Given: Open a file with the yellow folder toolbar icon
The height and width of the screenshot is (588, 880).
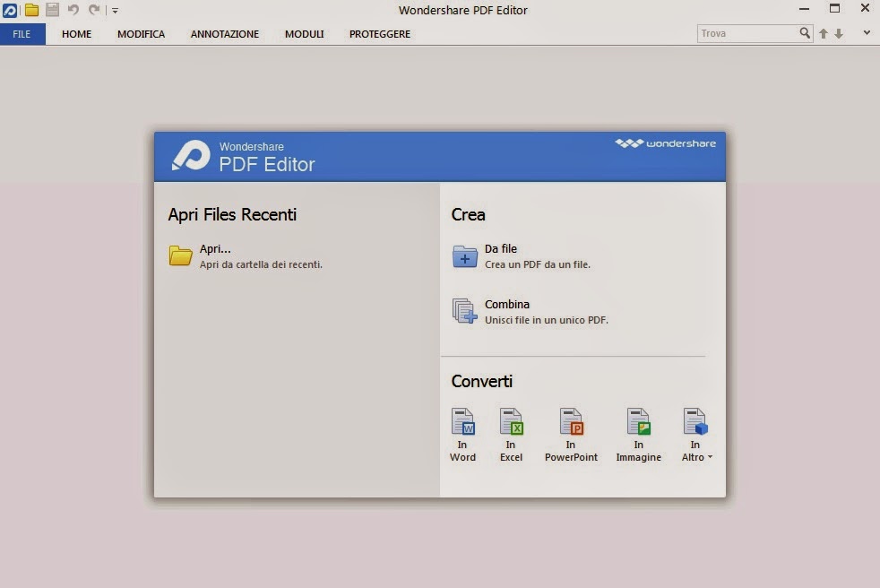Looking at the screenshot, I should [31, 10].
